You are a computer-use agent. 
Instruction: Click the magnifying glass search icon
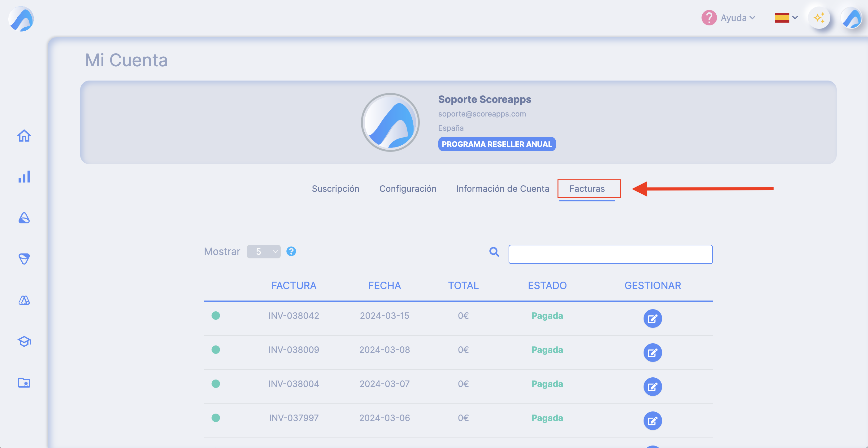[494, 252]
